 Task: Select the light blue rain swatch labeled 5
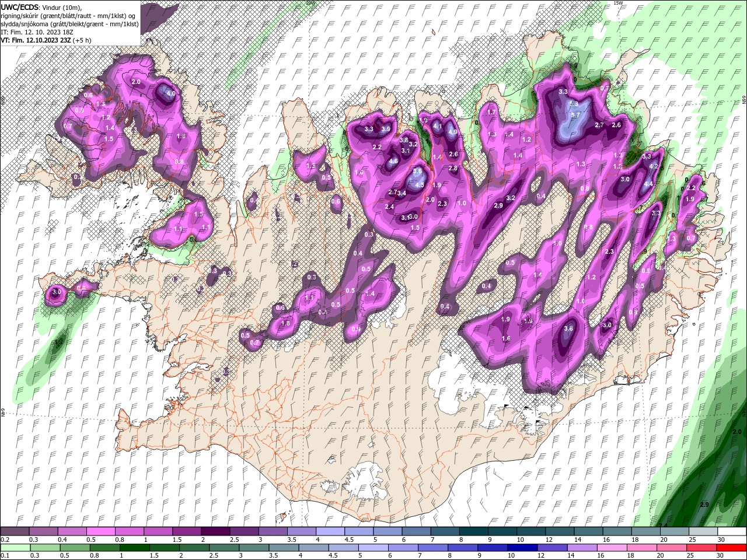click(x=373, y=548)
